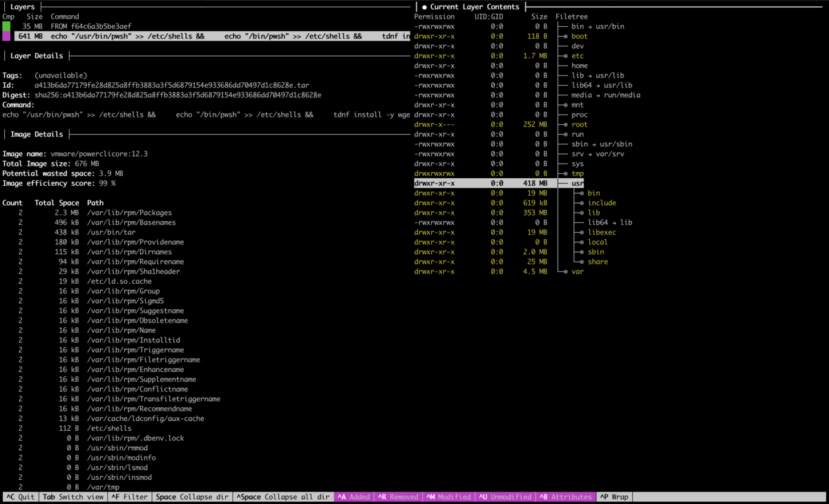Click Potential wasted space 3.9 MB

tap(111, 174)
